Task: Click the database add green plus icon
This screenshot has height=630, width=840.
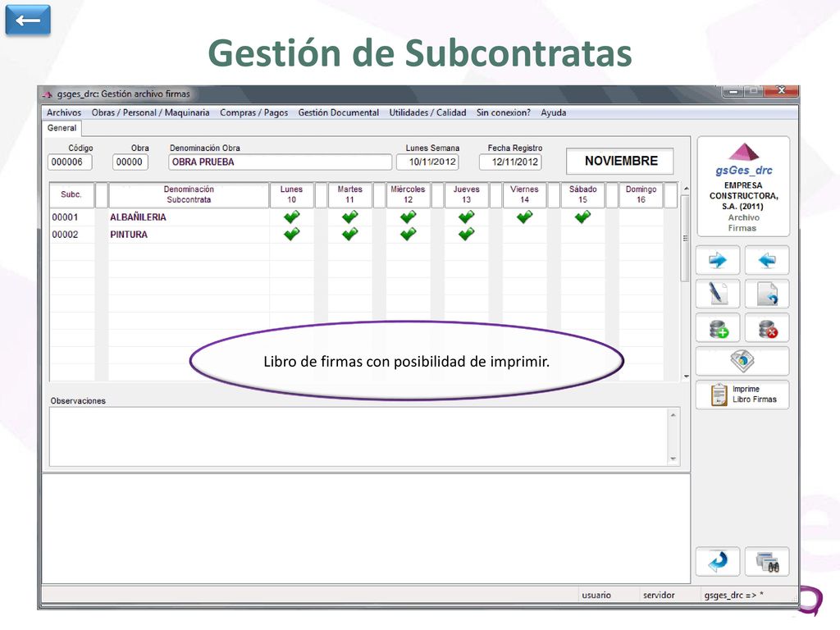Action: coord(717,328)
